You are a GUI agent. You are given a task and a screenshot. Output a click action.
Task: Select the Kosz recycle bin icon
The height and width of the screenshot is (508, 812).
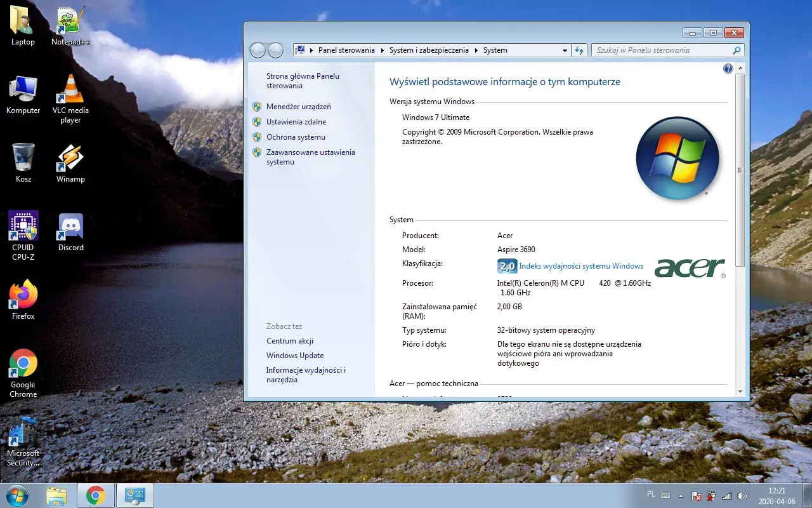[x=23, y=163]
